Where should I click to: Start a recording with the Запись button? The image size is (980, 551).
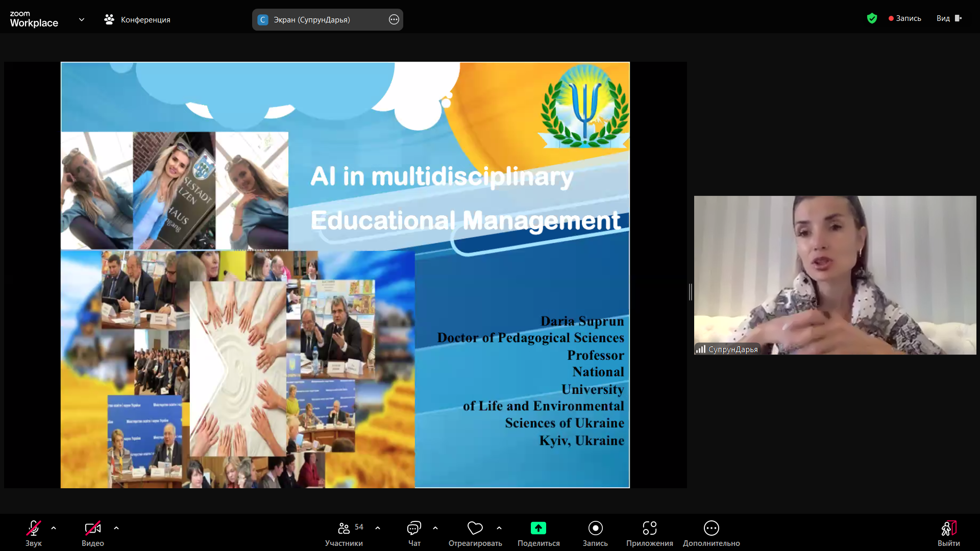click(595, 528)
